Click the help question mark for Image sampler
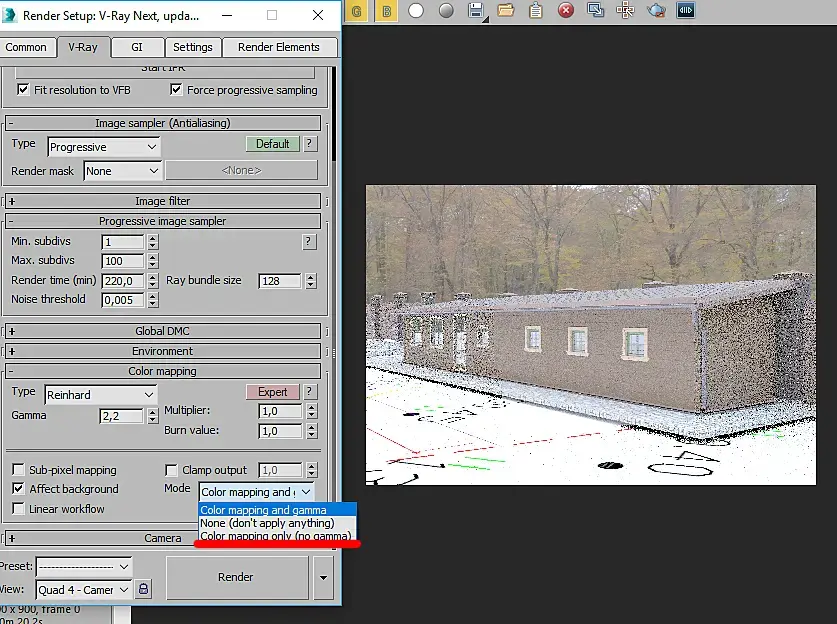Viewport: 837px width, 624px height. pyautogui.click(x=309, y=144)
